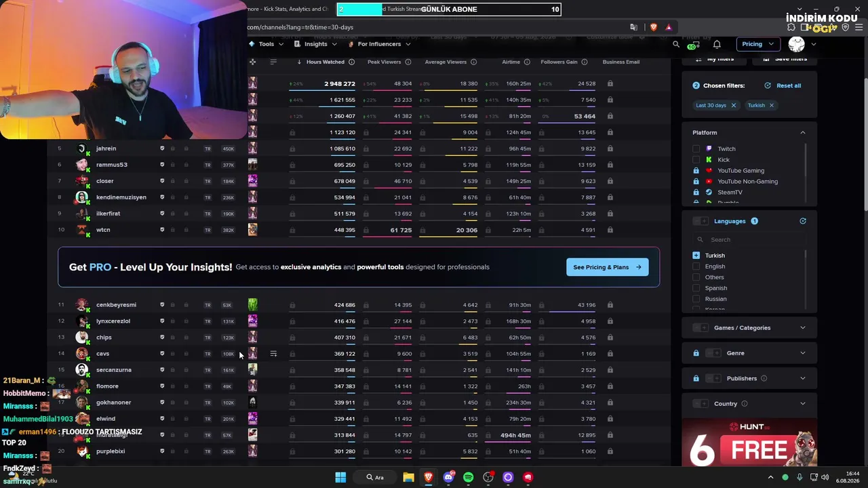
Task: Sort table by Average Viewers column
Action: coord(446,62)
